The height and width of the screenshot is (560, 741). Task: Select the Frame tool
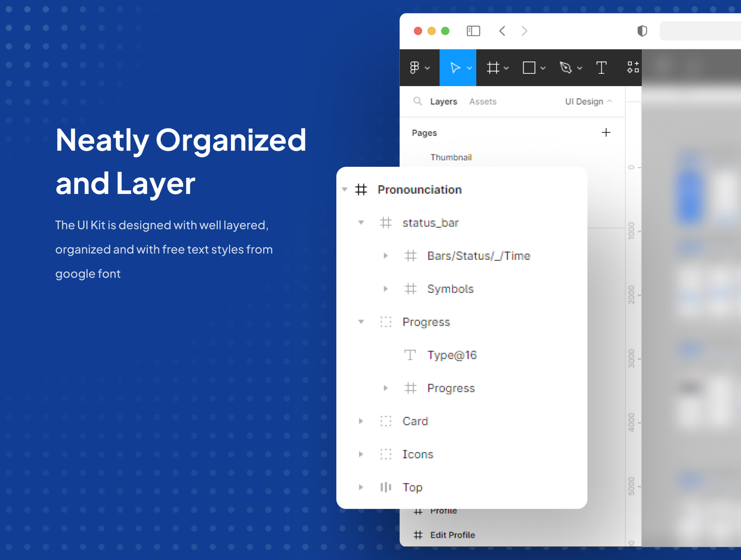coord(493,68)
